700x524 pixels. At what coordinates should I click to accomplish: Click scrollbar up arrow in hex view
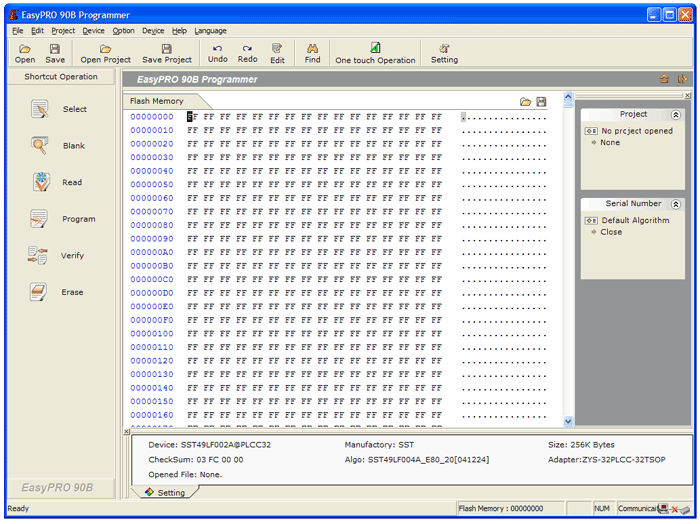click(x=568, y=96)
